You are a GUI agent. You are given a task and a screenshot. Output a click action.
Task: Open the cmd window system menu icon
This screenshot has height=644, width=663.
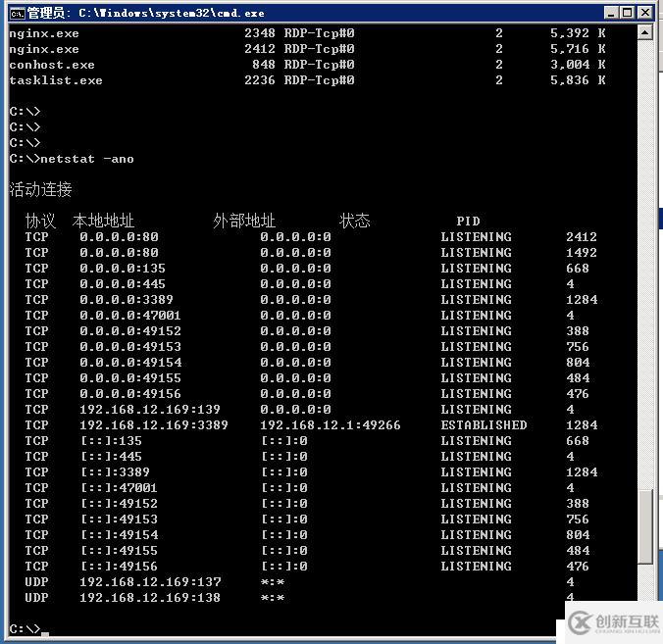[18, 13]
